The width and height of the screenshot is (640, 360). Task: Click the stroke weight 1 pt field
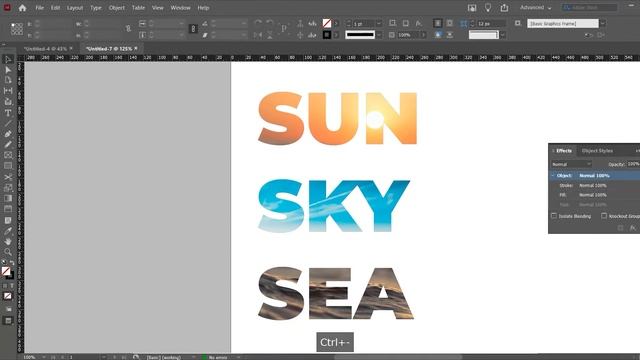364,24
